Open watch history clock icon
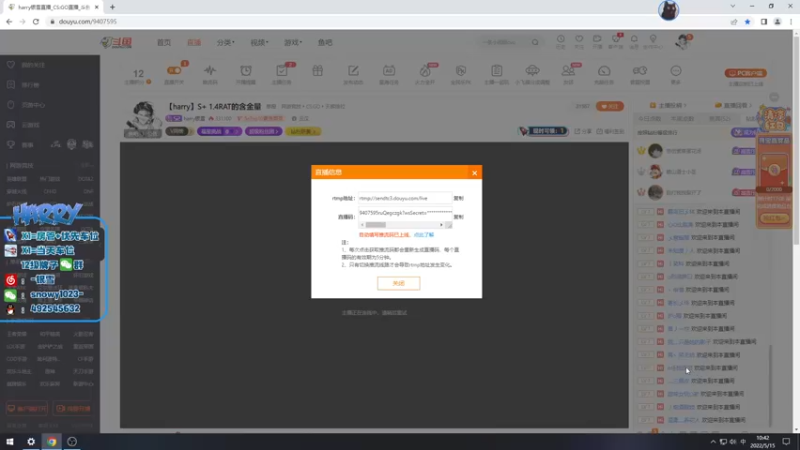Screen dimensions: 800x450 [x=561, y=41]
